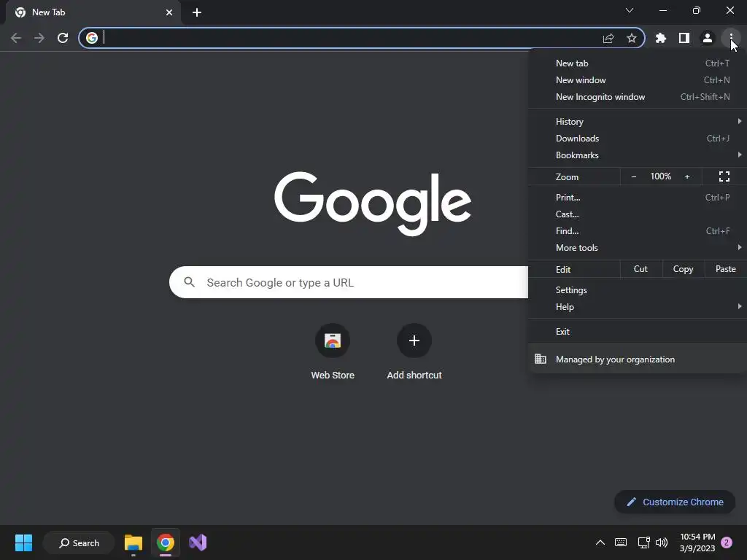Close the New Tab tab

pos(169,12)
